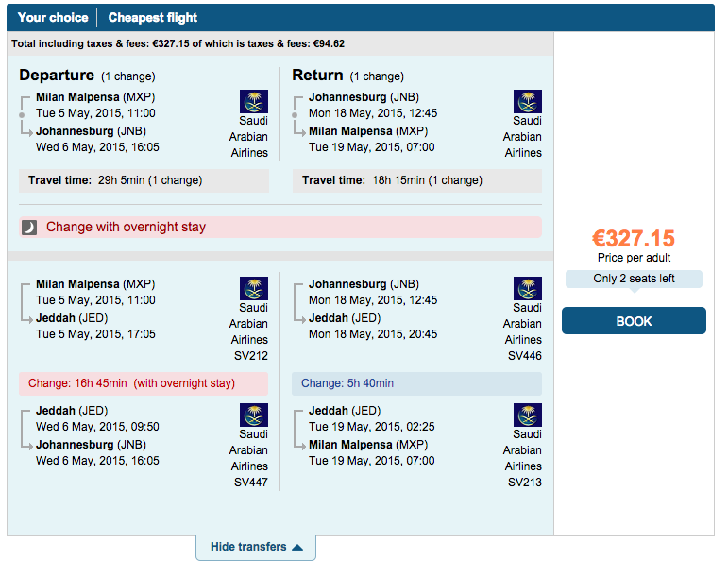The image size is (728, 576).
Task: Book the flight with the BOOK button
Action: [x=634, y=321]
